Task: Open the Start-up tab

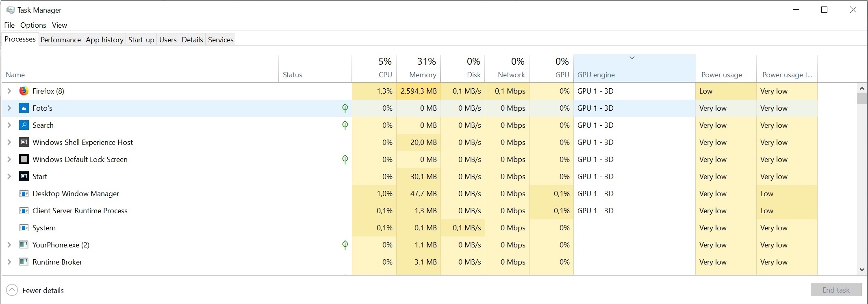Action: (141, 40)
